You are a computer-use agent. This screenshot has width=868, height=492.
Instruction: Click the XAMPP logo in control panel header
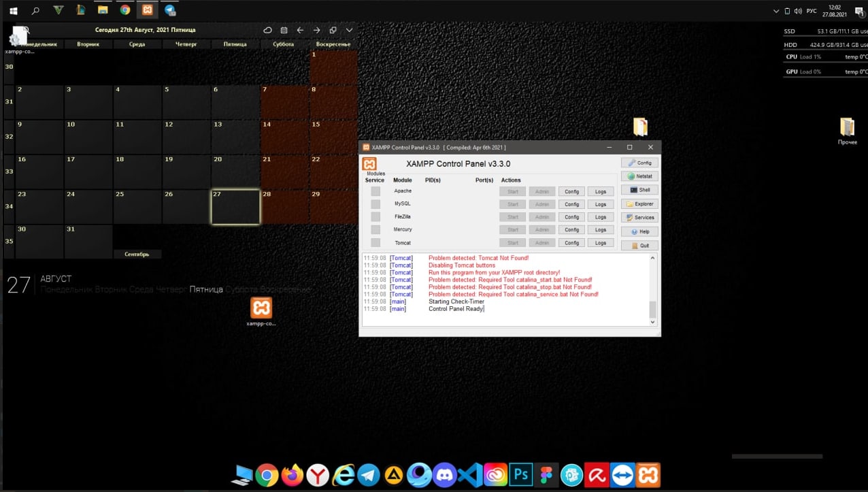coord(369,164)
